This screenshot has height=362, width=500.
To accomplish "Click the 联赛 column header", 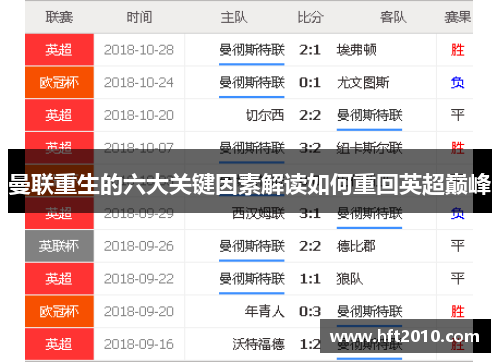I will [x=59, y=17].
